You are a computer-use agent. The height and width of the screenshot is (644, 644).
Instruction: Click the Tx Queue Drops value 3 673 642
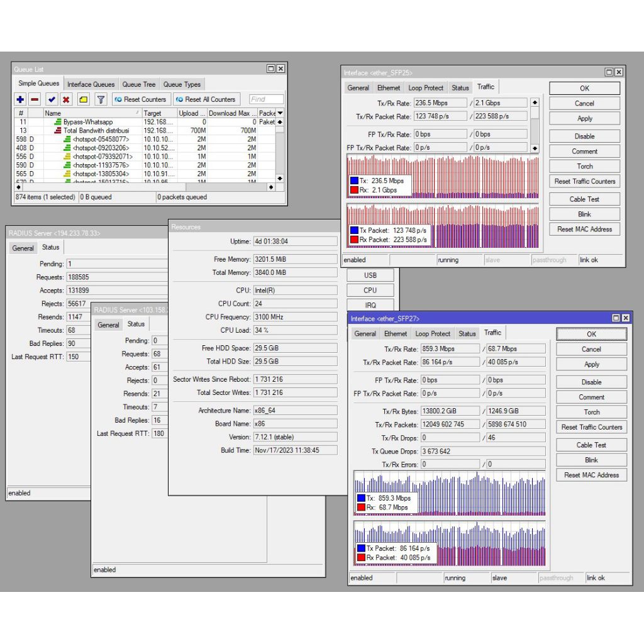click(483, 452)
